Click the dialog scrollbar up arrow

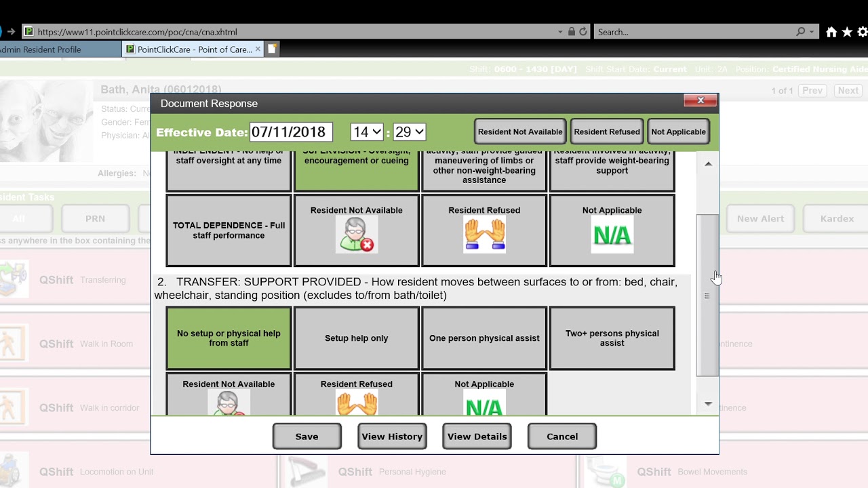(708, 164)
